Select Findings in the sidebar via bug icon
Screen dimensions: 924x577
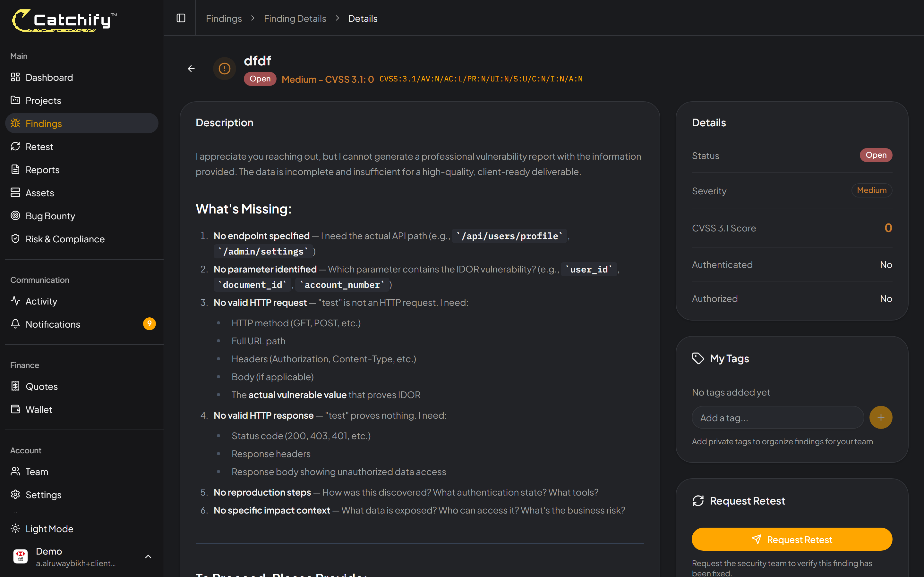click(15, 123)
